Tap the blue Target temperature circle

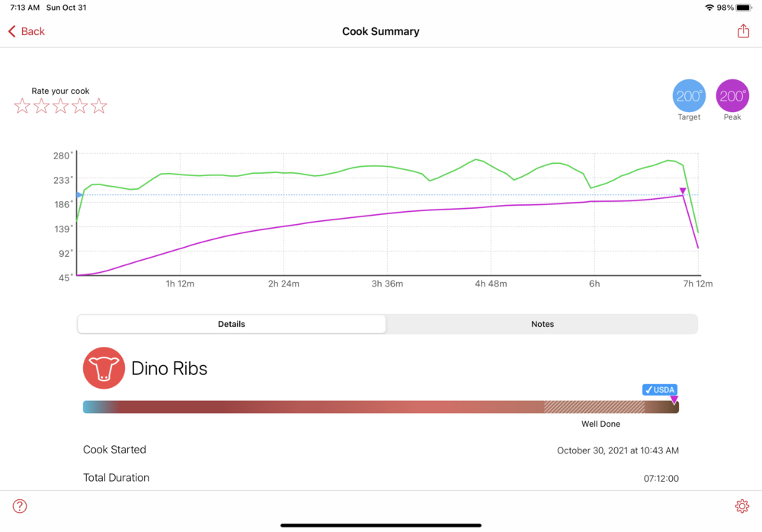tap(689, 96)
